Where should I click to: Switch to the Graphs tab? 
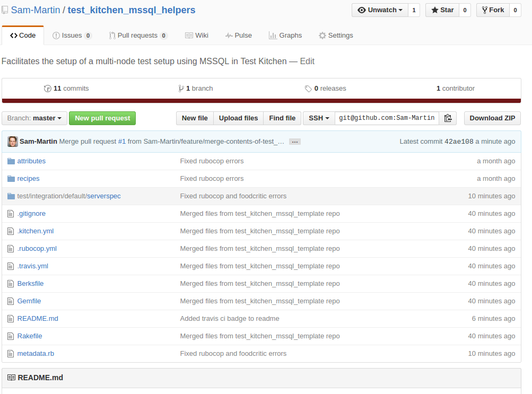point(285,35)
